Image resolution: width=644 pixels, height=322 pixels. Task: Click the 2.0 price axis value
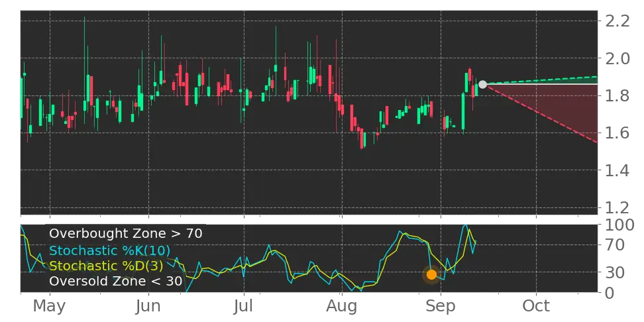coord(617,58)
